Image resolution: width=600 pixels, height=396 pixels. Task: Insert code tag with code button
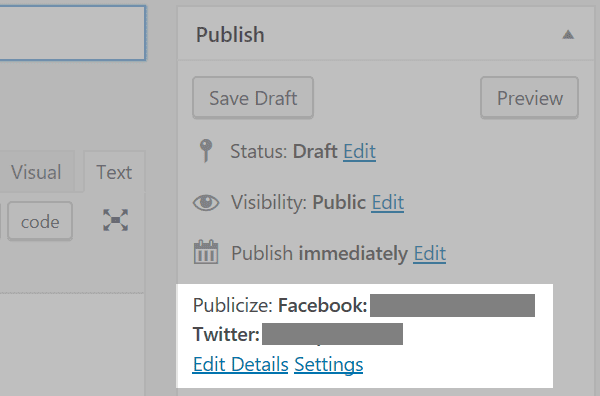(40, 222)
